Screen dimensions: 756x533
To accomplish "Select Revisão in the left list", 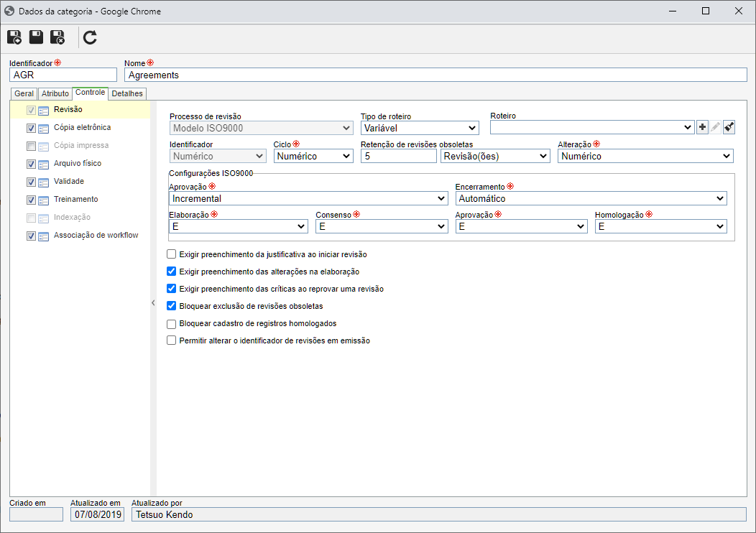I will [68, 109].
